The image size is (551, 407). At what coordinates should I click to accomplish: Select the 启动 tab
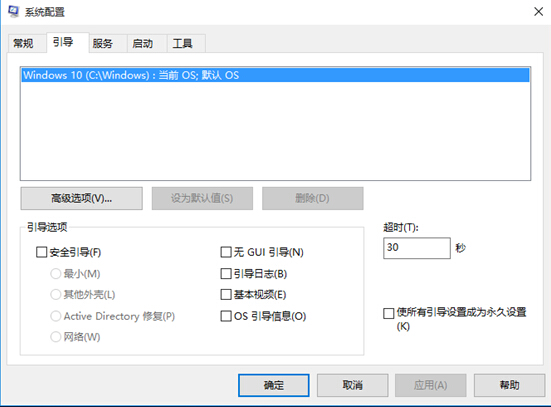(x=143, y=44)
